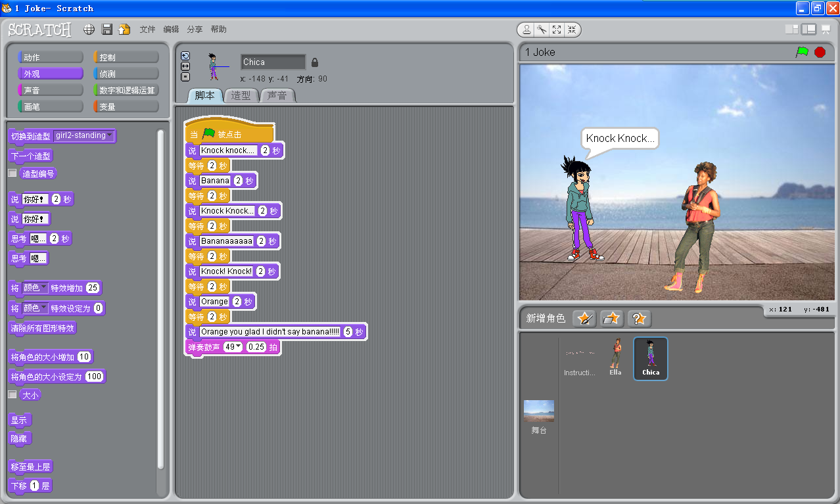Click the red stop sign button
Screen dimensions: 840x504
click(x=820, y=52)
